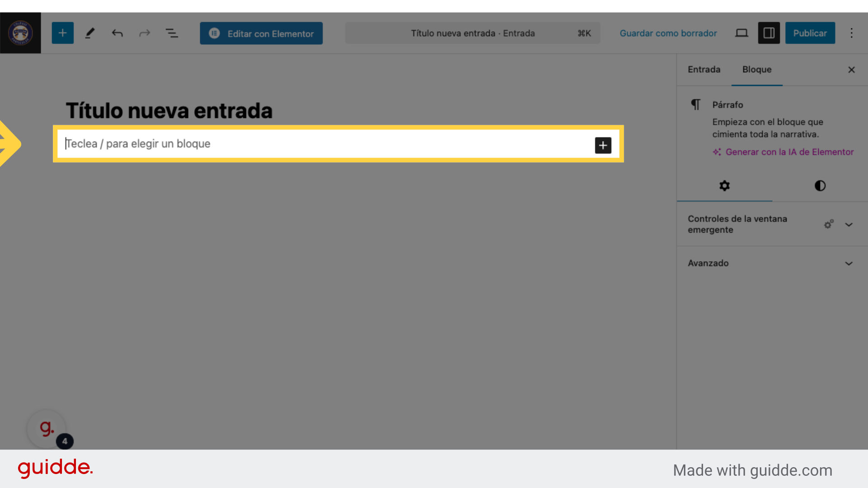Expand Controles de la ventana emergente
Image resolution: width=868 pixels, height=488 pixels.
[x=849, y=225]
